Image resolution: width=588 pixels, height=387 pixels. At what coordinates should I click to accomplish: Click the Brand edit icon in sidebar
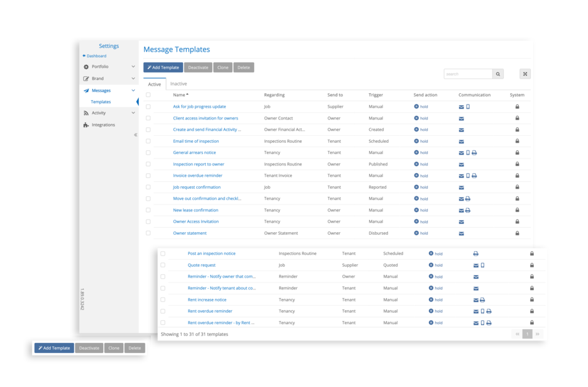(86, 79)
